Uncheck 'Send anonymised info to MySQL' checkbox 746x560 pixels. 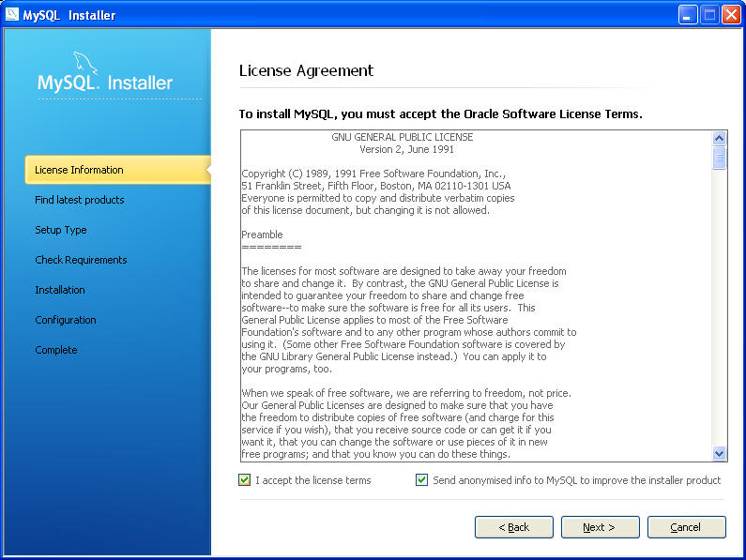tap(422, 480)
